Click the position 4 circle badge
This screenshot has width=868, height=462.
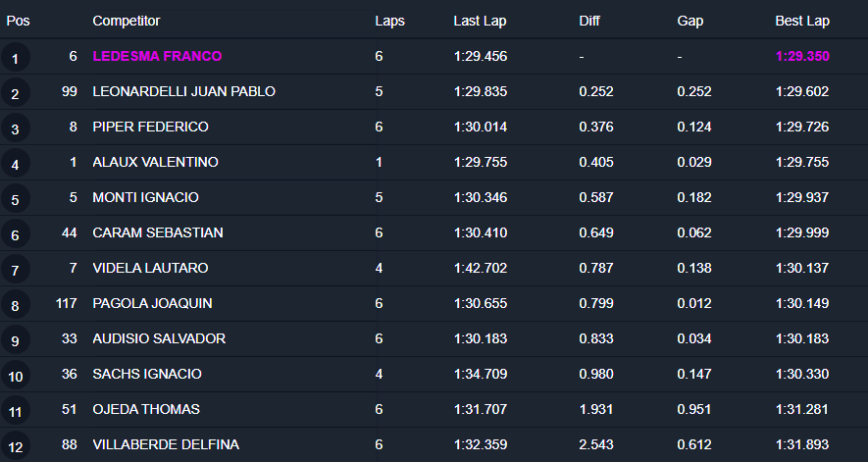point(15,164)
